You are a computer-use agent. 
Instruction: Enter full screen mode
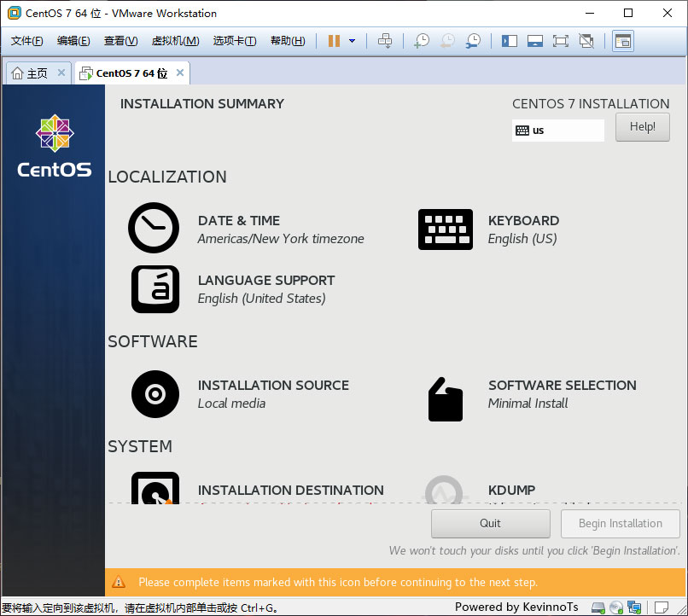(x=560, y=41)
